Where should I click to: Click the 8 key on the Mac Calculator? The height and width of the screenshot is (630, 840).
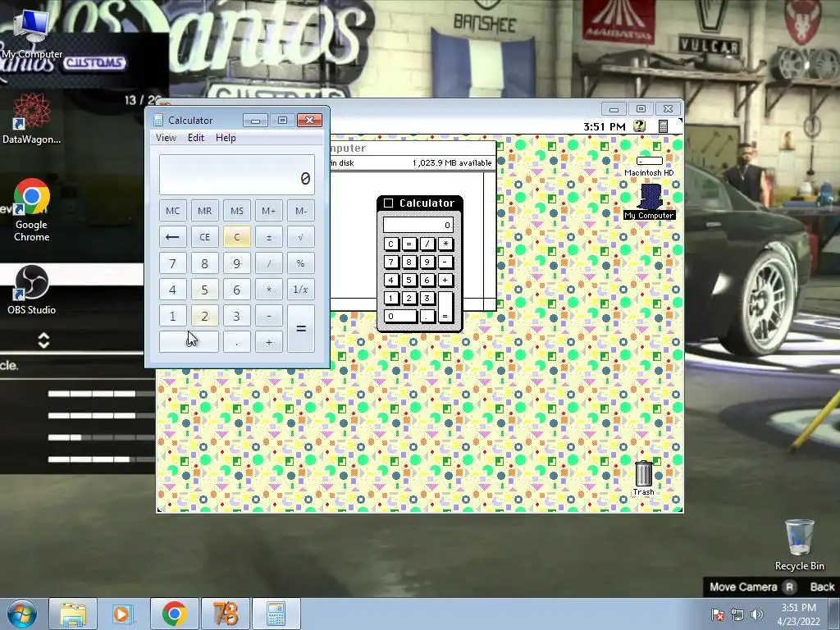coord(409,262)
